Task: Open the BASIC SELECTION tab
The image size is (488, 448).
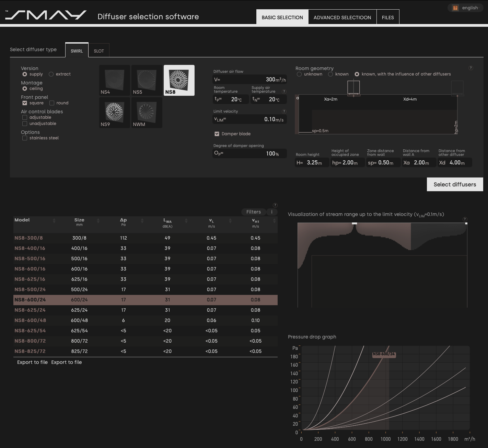Action: [x=282, y=17]
